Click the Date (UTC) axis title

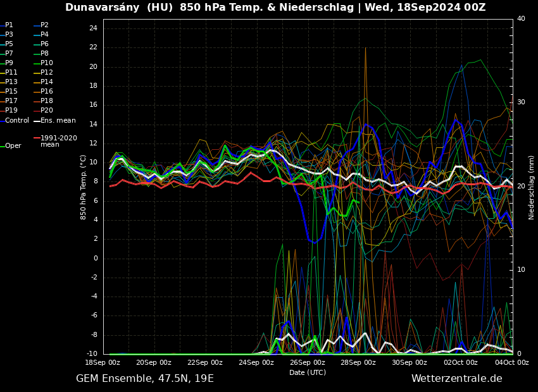tap(308, 372)
